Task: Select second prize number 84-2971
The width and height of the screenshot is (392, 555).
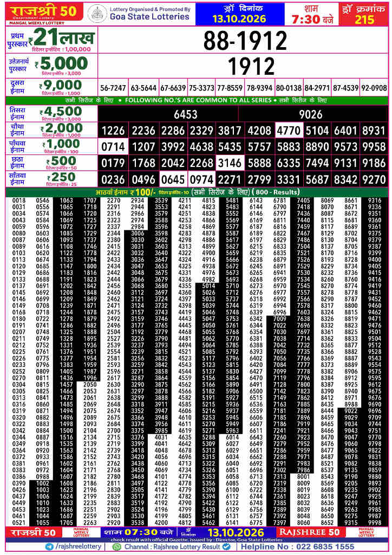Action: pyautogui.click(x=317, y=88)
